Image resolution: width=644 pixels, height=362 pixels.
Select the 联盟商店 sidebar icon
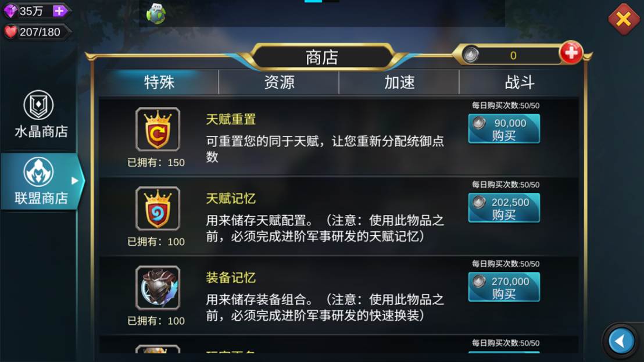[38, 171]
